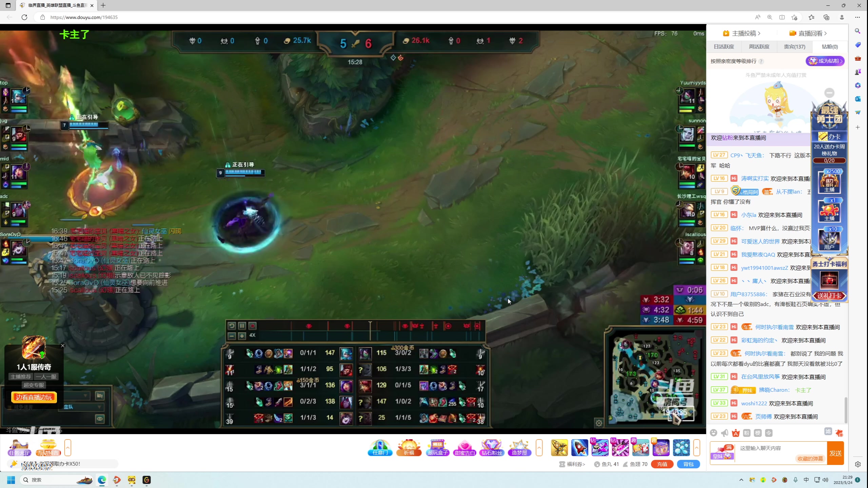Viewport: 868px width, 488px height.
Task: Open the scoreboard settings gear icon
Action: pos(599,423)
